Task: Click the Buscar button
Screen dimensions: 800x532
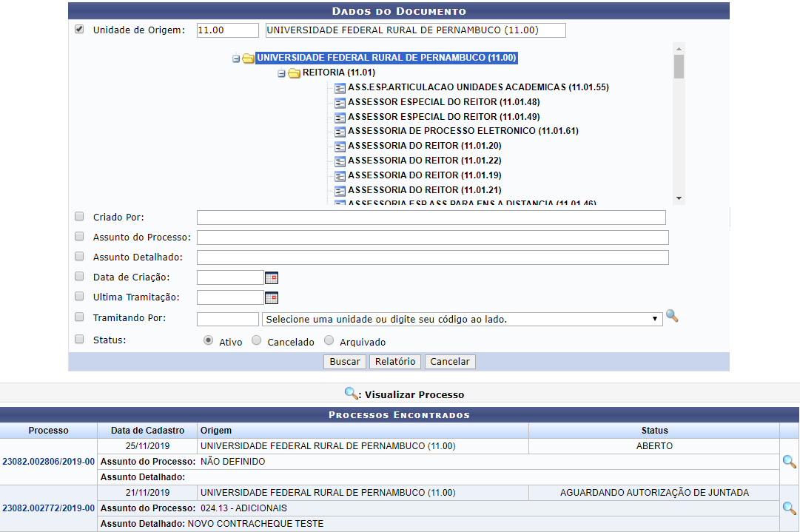Action: tap(345, 362)
